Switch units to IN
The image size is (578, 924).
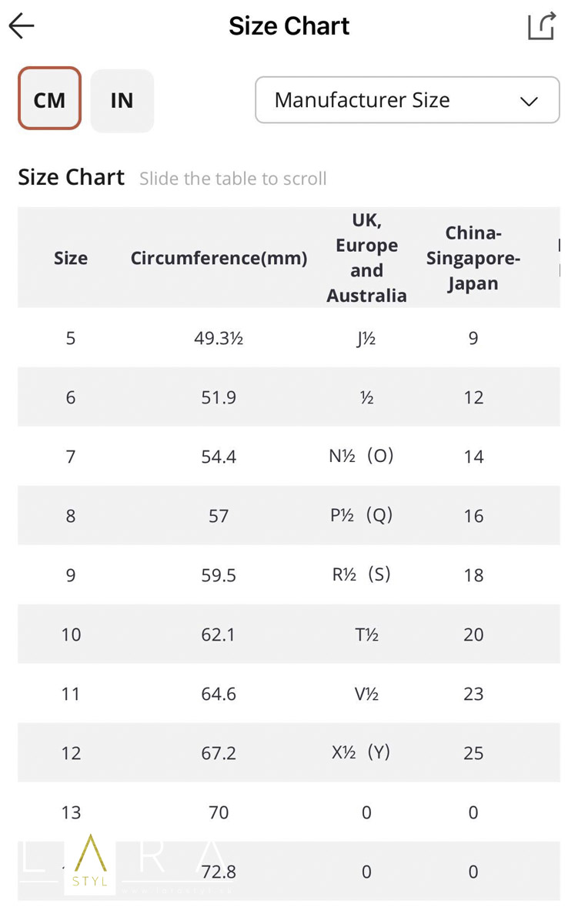coord(122,100)
